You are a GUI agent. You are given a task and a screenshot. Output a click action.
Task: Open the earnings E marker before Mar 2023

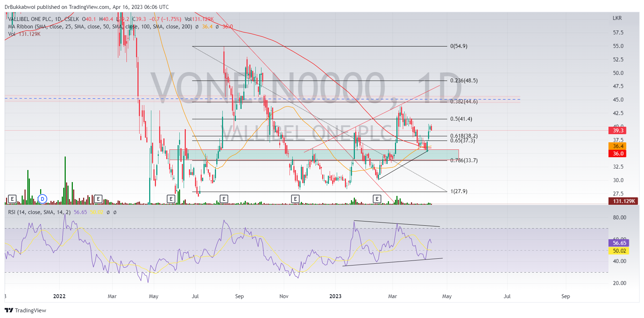click(377, 199)
